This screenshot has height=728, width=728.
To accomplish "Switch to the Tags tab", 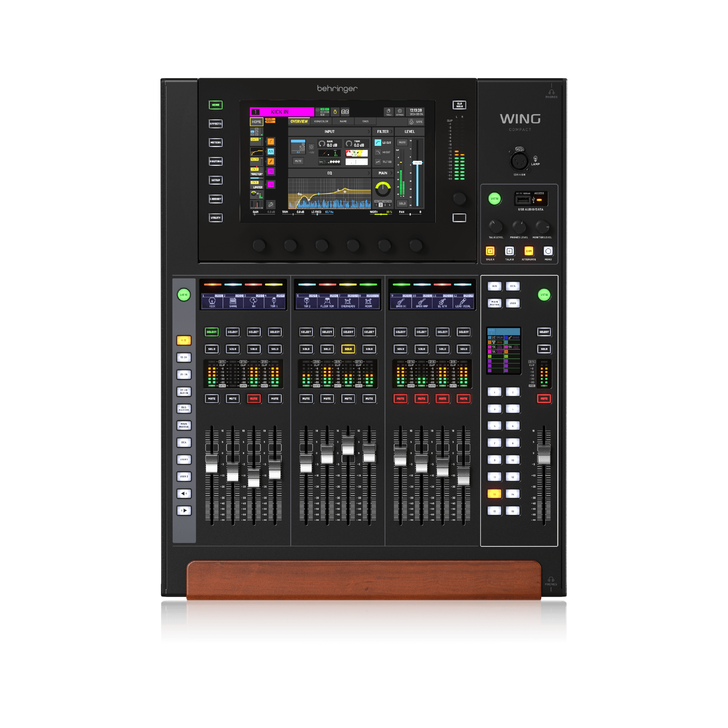I will 365,121.
